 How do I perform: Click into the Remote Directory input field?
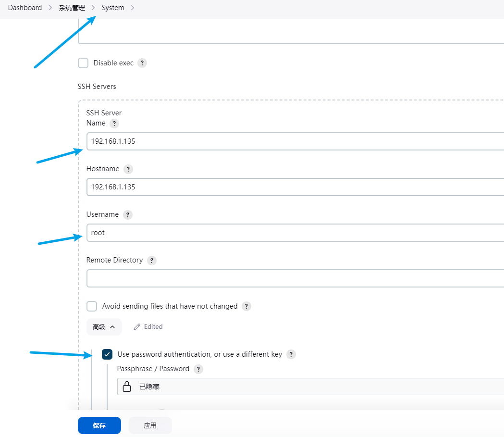(x=294, y=278)
